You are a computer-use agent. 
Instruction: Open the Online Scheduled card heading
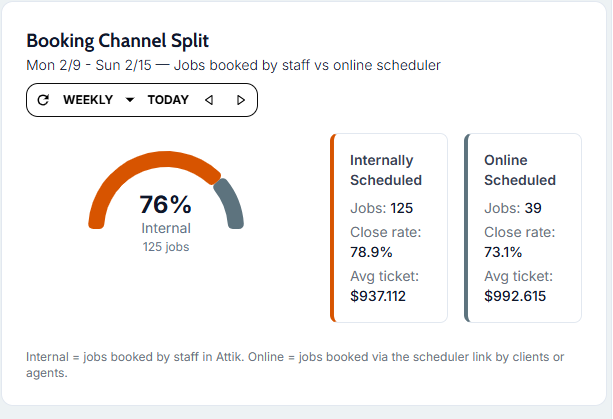[x=520, y=170]
